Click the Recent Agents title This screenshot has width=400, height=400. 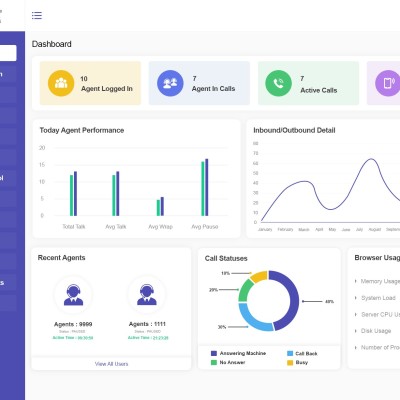(x=61, y=258)
